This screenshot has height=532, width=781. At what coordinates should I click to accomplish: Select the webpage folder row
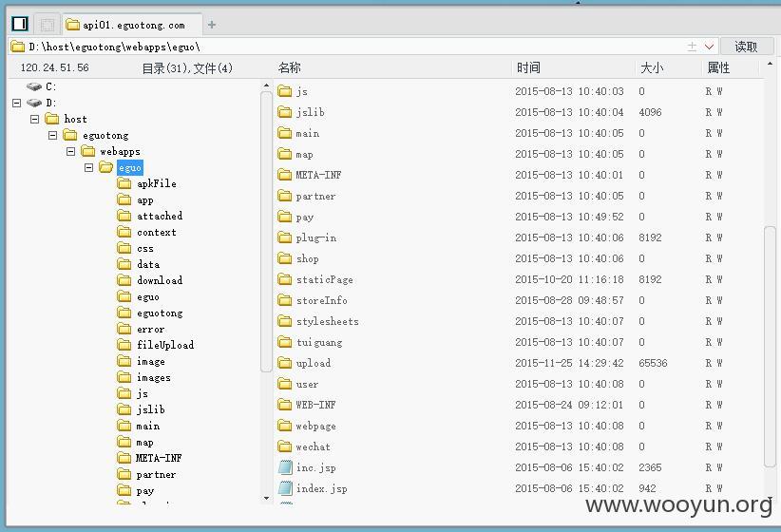518,426
